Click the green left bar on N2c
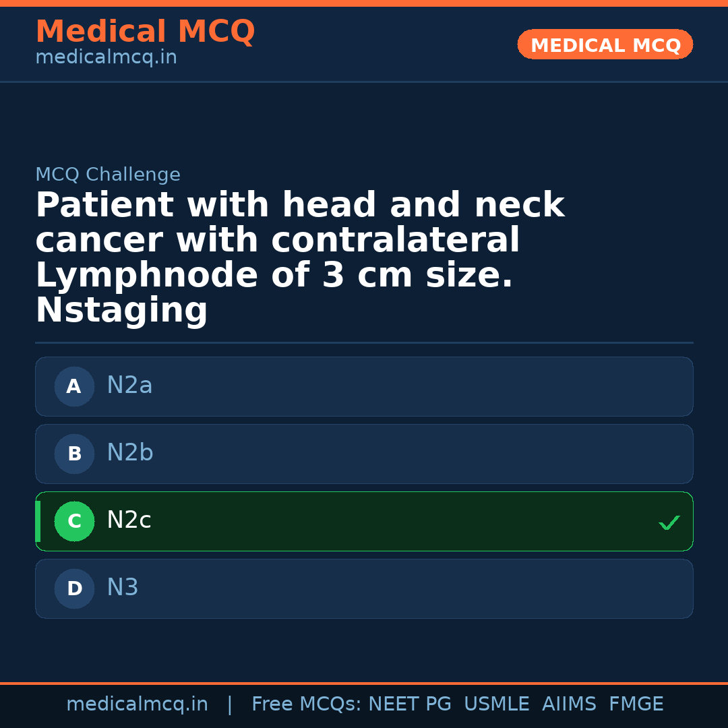Viewport: 728px width, 728px height. (38, 521)
